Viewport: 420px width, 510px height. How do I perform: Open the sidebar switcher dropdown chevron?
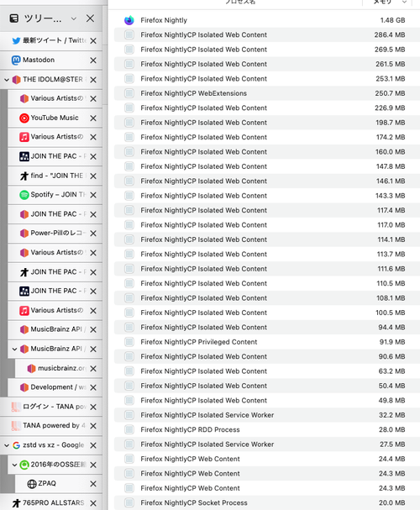(x=74, y=18)
